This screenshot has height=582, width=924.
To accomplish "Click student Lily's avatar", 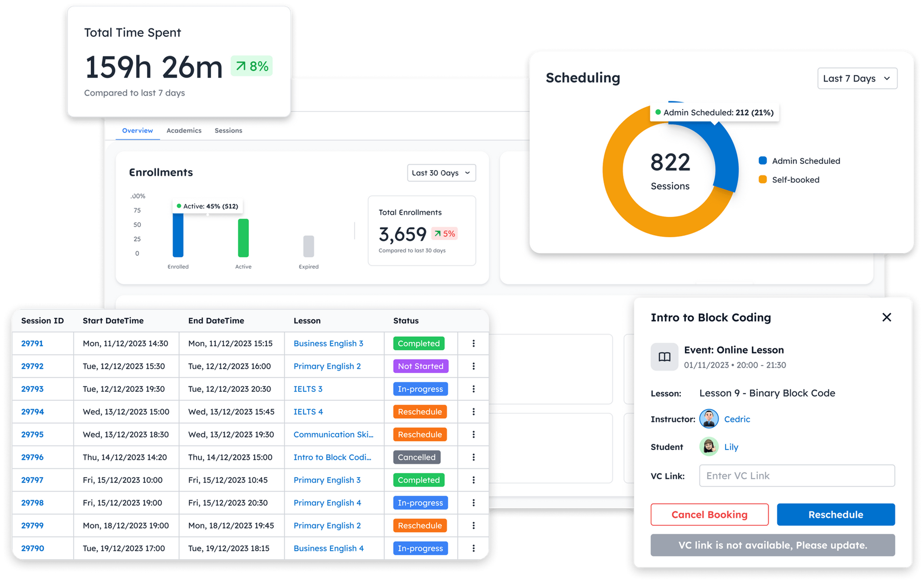I will (x=709, y=447).
